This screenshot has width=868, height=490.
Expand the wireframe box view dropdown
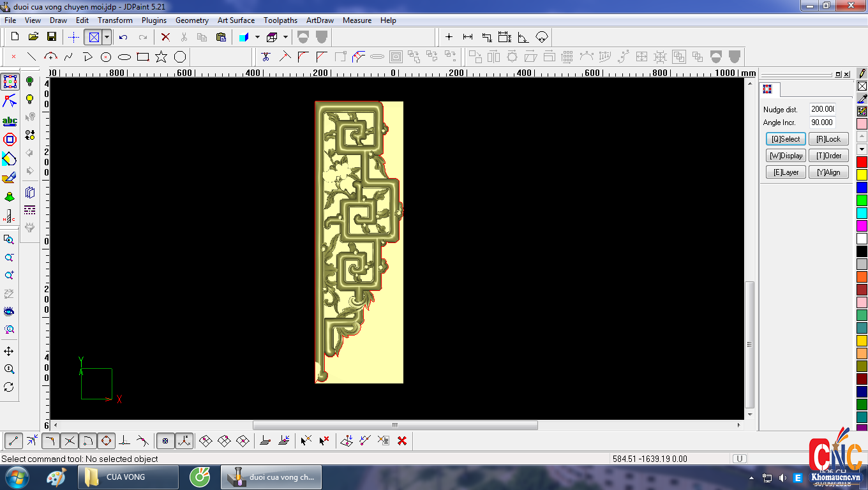coord(285,37)
